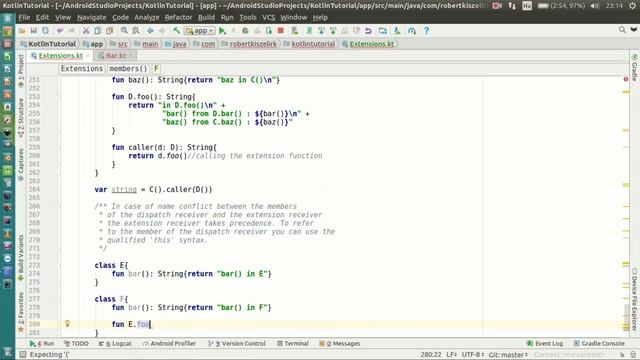Open the Event Log

[545, 344]
